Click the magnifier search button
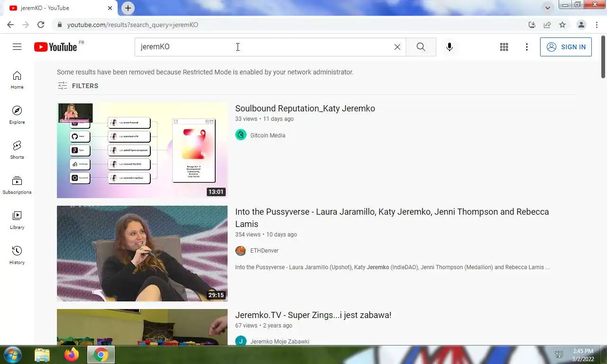This screenshot has height=364, width=607. pos(421,47)
